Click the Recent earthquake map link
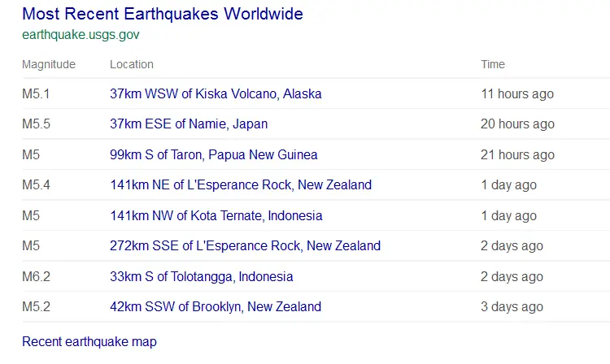Viewport: 610px width, 364px height. [x=89, y=342]
